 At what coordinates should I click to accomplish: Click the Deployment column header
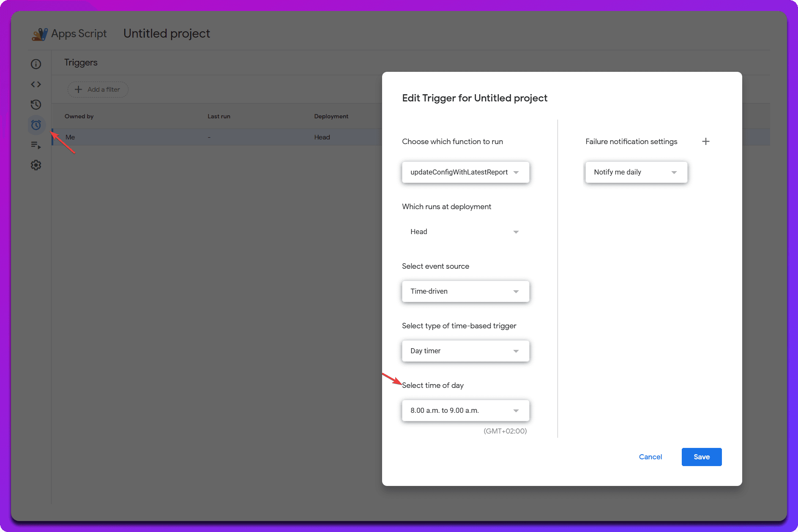pyautogui.click(x=331, y=116)
